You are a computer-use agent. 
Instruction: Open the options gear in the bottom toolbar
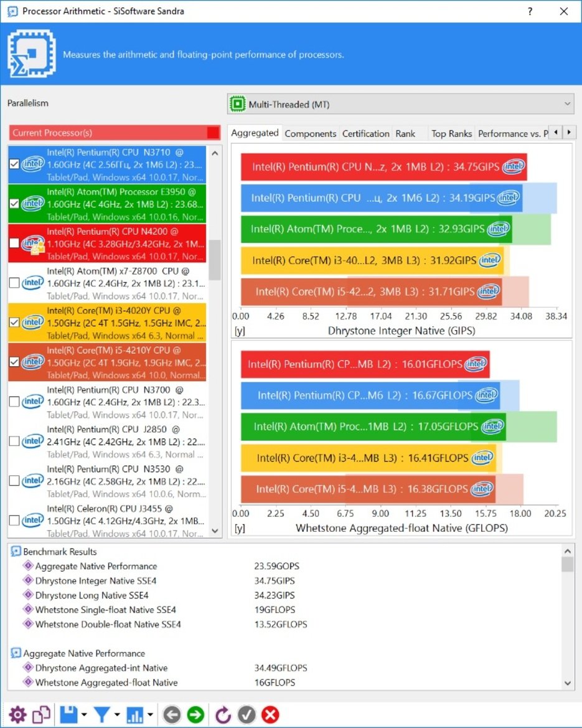(x=17, y=714)
